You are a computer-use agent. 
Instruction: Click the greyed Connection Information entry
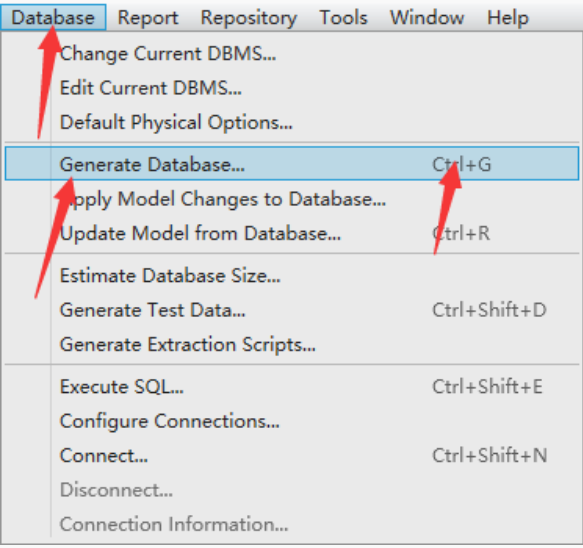(x=292, y=524)
